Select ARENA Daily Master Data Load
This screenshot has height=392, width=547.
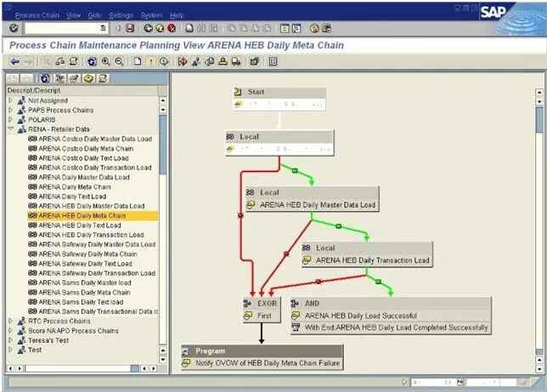tap(84, 177)
